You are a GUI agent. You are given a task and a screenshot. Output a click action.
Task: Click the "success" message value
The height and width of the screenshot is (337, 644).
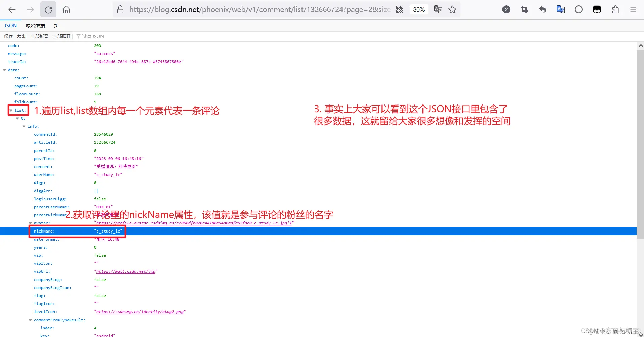[105, 54]
